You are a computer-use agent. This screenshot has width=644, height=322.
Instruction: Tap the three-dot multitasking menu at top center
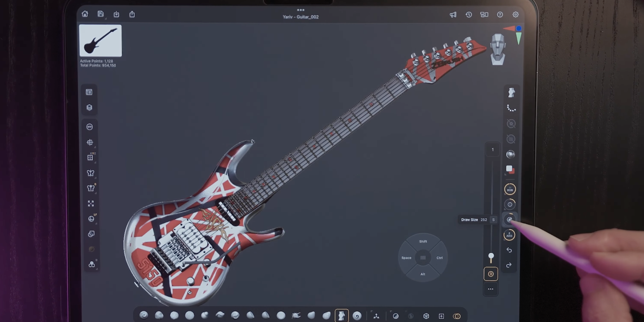[x=301, y=10]
